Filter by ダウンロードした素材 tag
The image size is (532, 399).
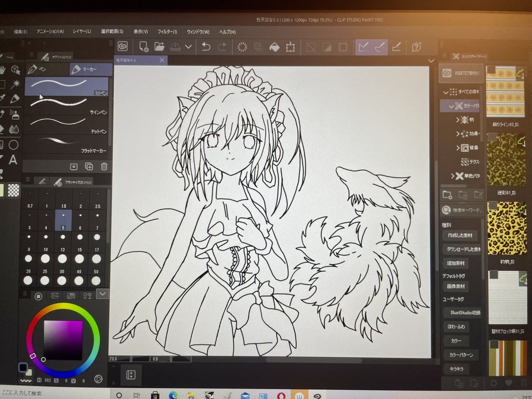coord(463,250)
